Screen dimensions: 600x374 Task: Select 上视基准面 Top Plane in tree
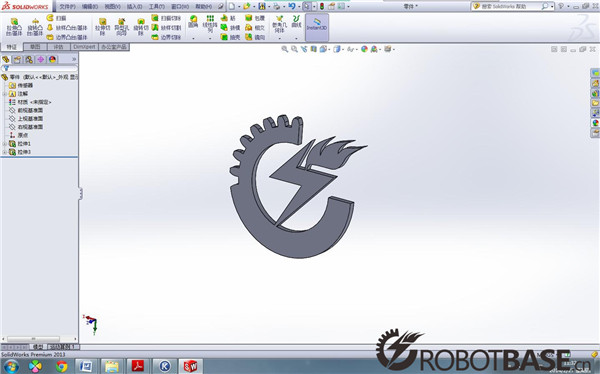coord(30,119)
